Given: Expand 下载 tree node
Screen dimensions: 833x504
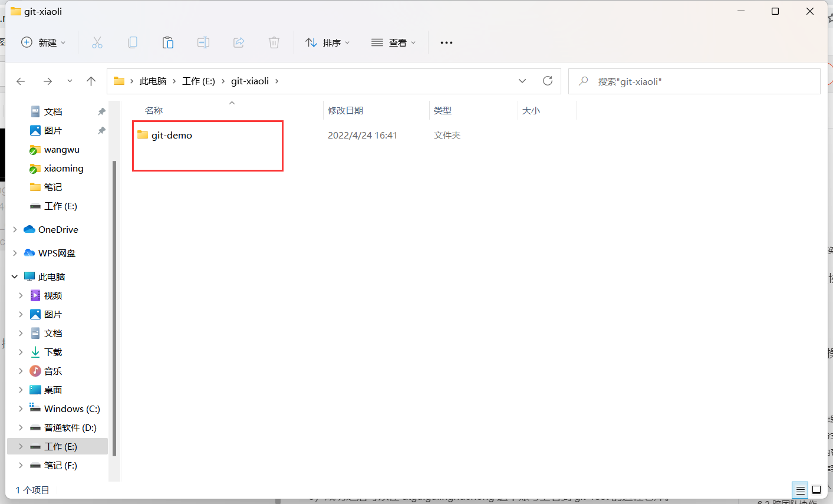Looking at the screenshot, I should (x=21, y=352).
